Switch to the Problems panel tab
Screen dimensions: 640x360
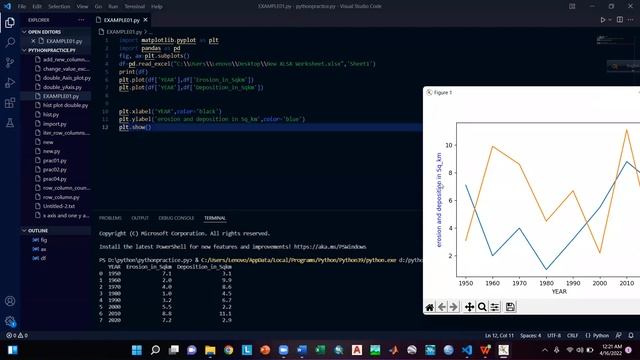(x=110, y=218)
